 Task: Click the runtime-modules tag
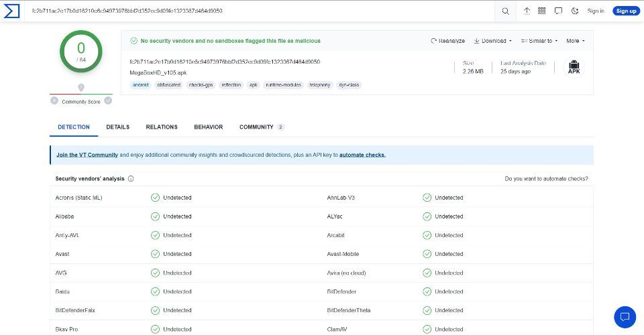283,85
